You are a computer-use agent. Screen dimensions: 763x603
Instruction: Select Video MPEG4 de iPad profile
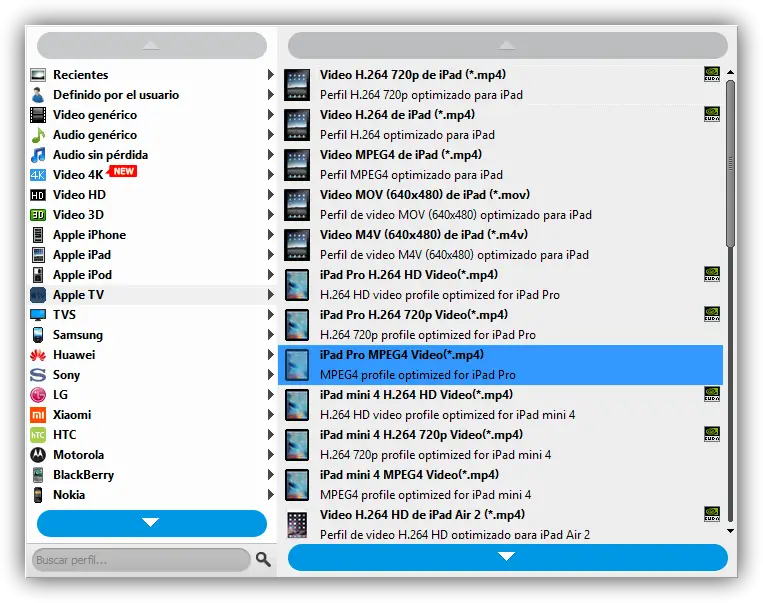click(500, 164)
